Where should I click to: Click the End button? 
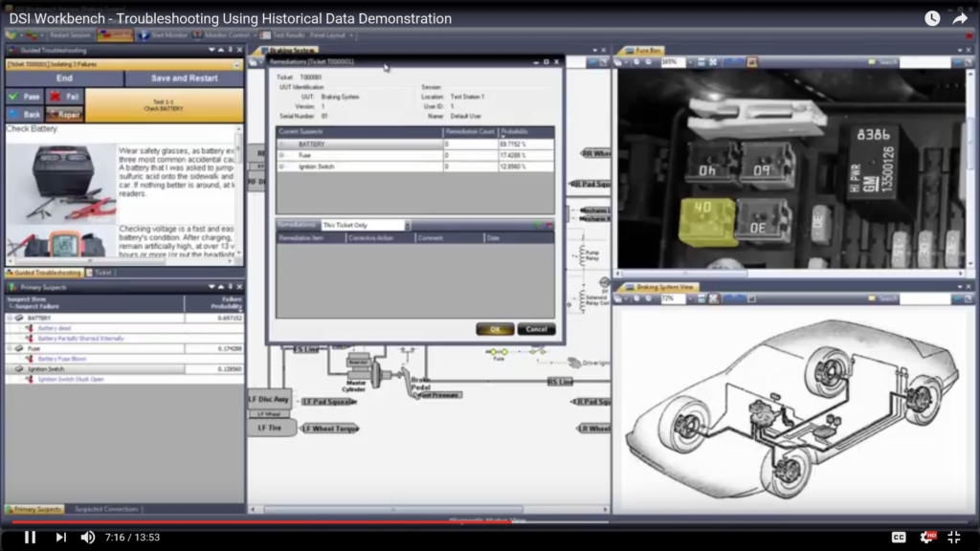pos(64,78)
